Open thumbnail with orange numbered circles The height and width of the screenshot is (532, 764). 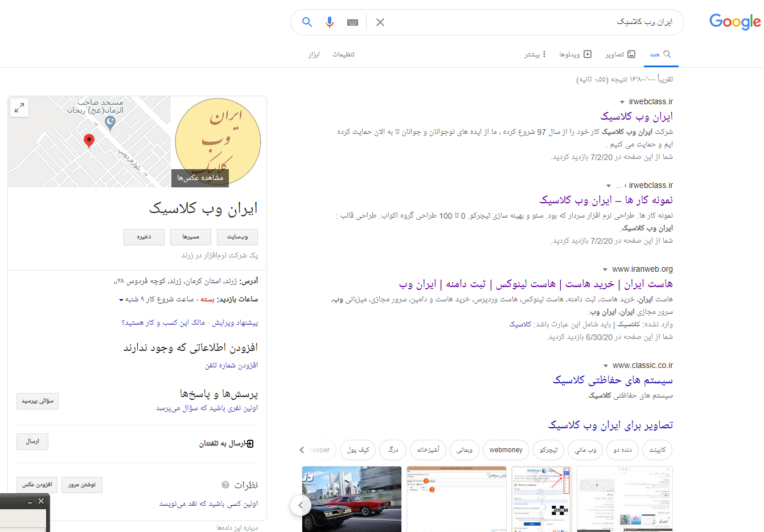pos(457,499)
